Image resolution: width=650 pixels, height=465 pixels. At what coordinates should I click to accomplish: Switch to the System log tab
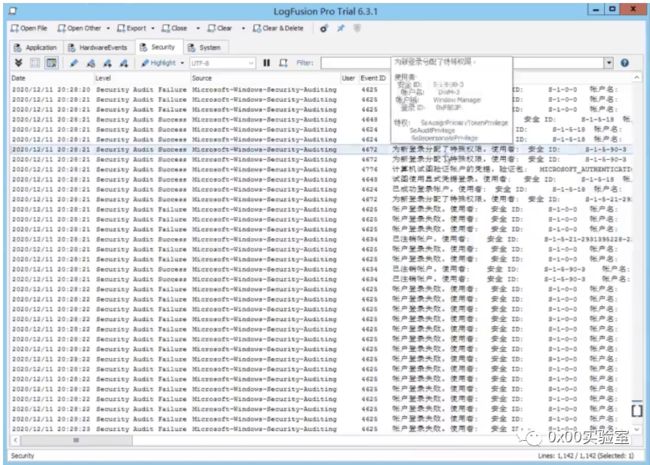click(204, 47)
